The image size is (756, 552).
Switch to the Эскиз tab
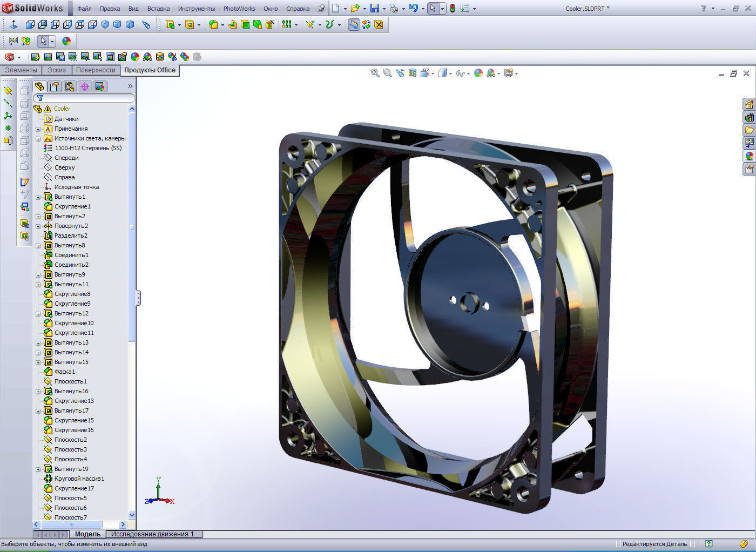57,70
